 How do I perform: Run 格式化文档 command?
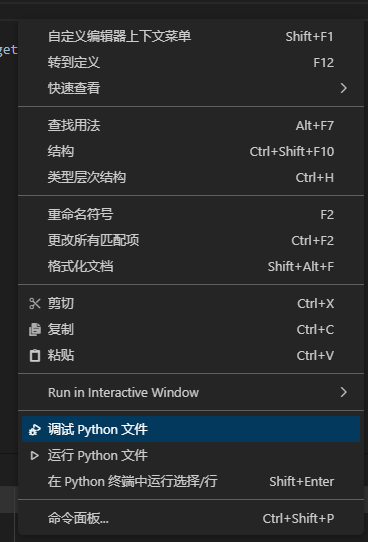(x=191, y=267)
